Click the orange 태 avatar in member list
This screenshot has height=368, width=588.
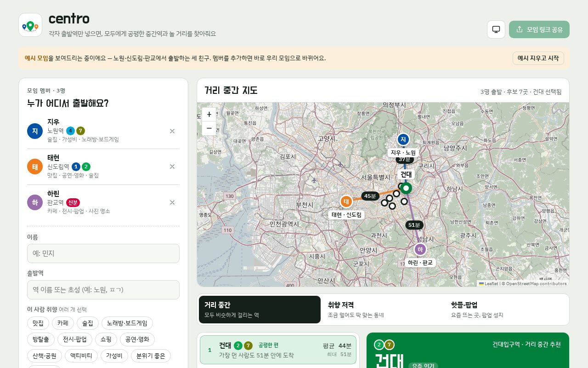coord(35,167)
